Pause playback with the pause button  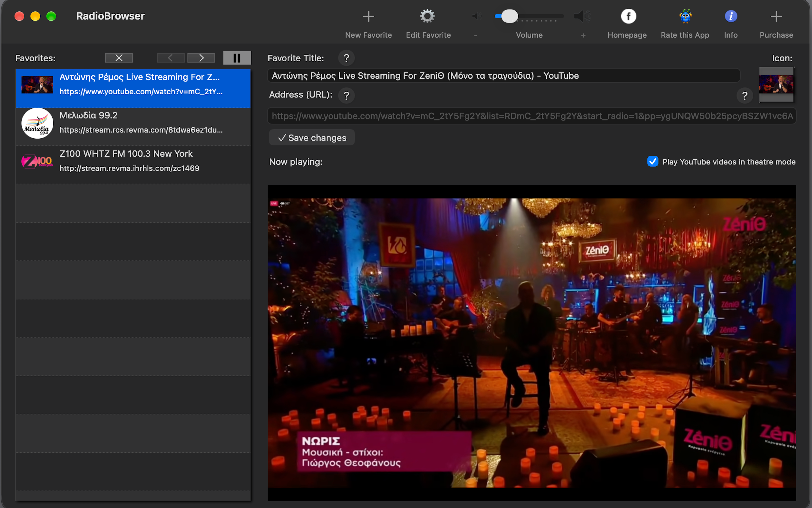(237, 58)
